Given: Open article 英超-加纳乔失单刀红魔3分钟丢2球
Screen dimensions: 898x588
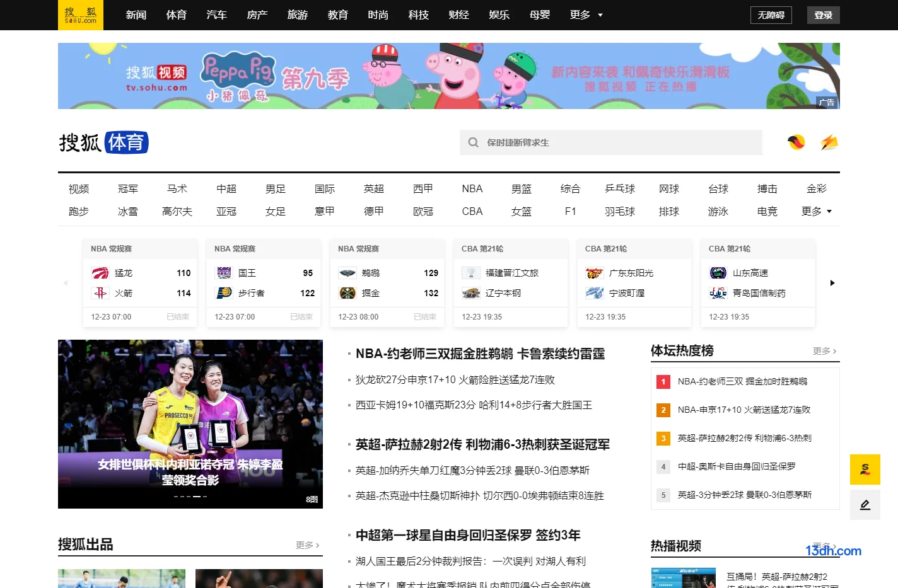Looking at the screenshot, I should point(472,471).
